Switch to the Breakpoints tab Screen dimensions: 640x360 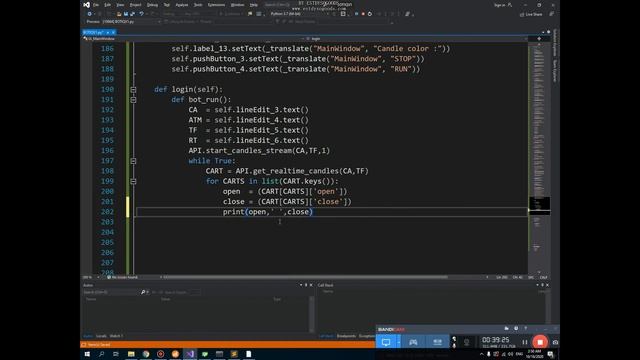(x=346, y=336)
